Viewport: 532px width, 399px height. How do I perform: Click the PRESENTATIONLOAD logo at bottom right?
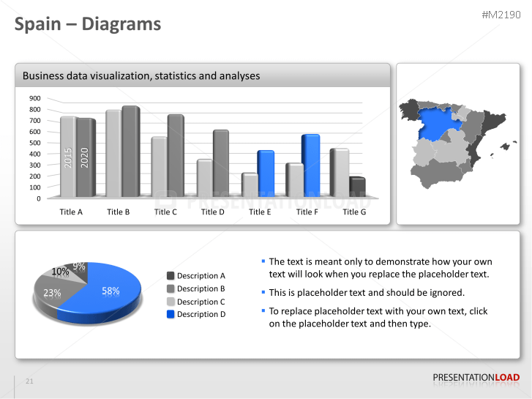tap(476, 378)
